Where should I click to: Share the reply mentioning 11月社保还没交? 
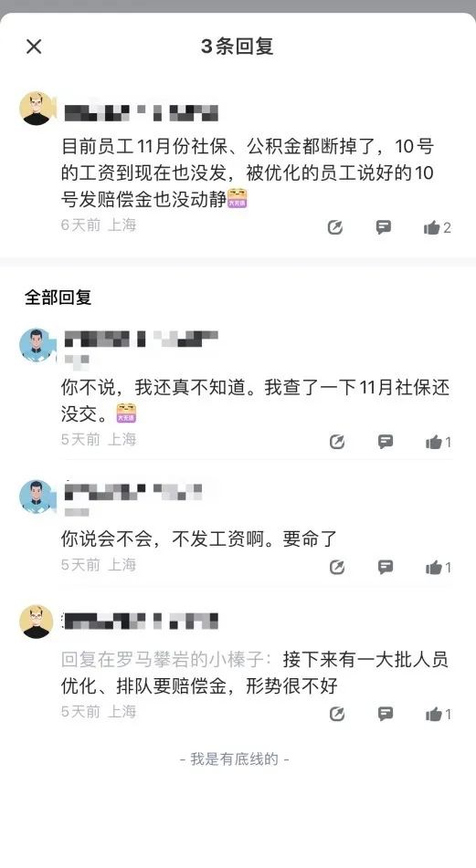click(337, 441)
